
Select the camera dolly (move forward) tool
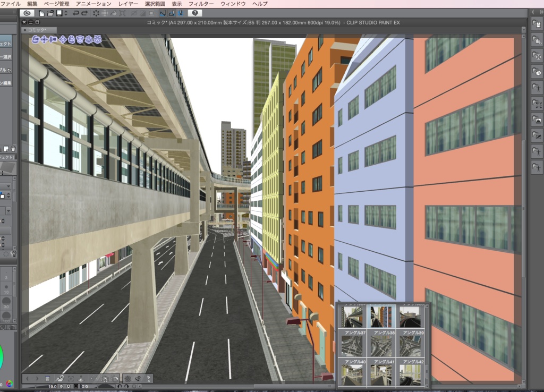coord(52,40)
